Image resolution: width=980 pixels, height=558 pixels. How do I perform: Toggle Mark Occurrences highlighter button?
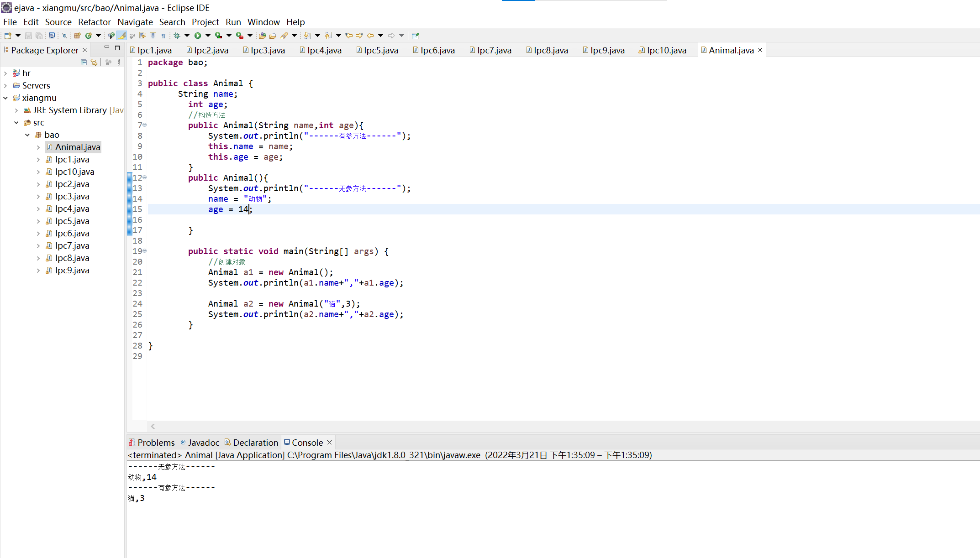[122, 36]
